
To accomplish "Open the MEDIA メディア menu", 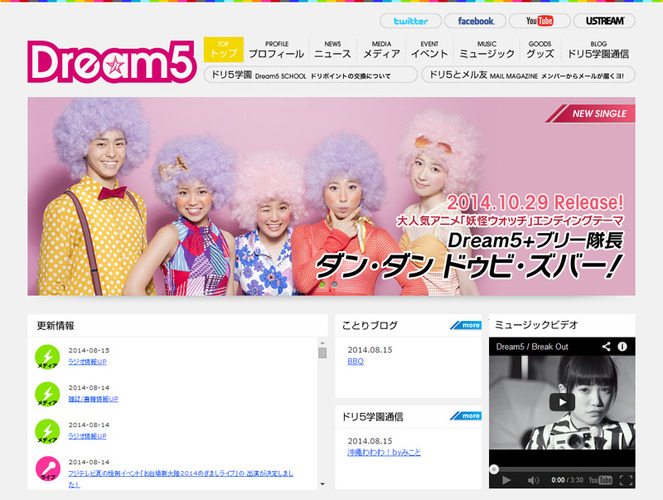I will (x=381, y=49).
